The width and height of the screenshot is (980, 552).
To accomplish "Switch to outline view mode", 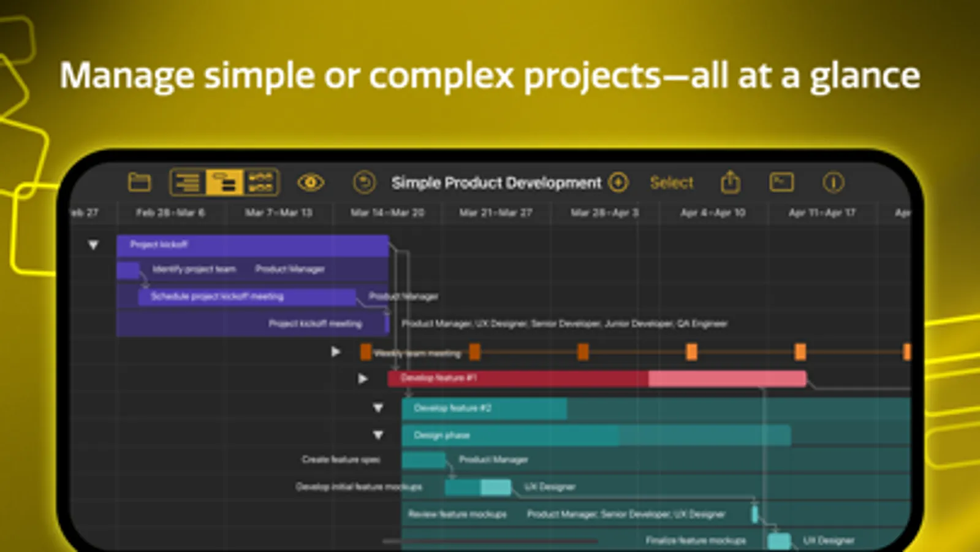I will click(x=188, y=182).
